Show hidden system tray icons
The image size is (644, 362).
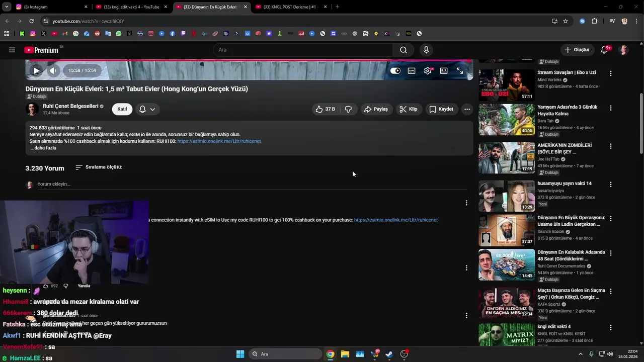[x=580, y=354]
